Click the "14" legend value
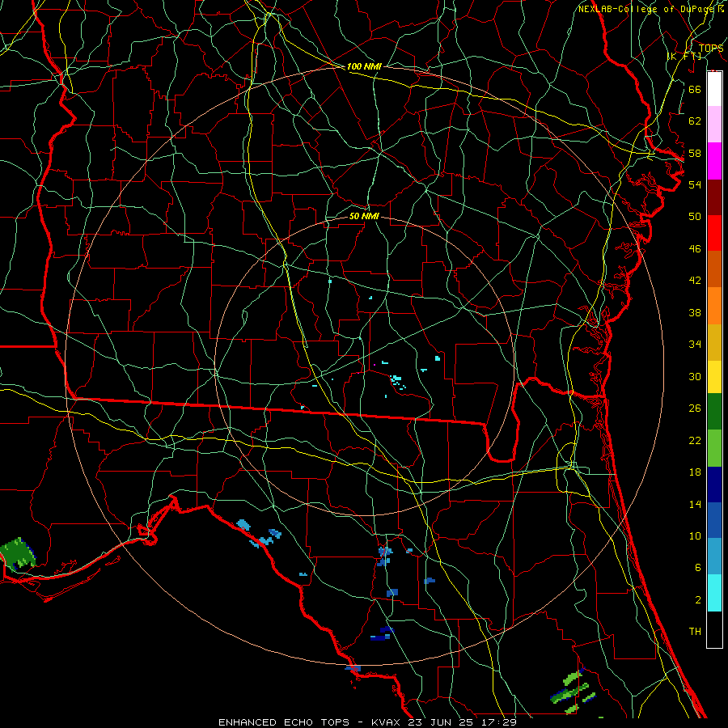The height and width of the screenshot is (728, 728). 695,504
